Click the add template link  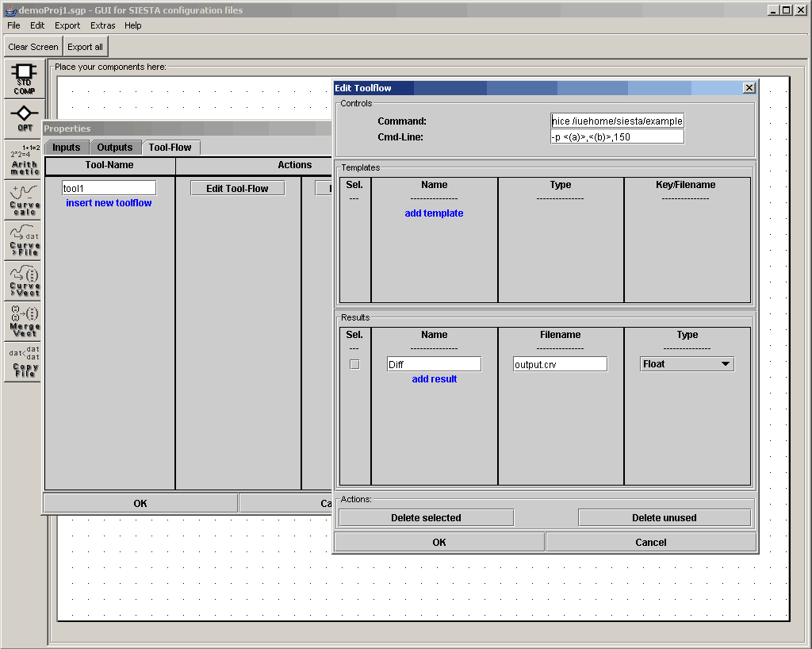(x=434, y=213)
